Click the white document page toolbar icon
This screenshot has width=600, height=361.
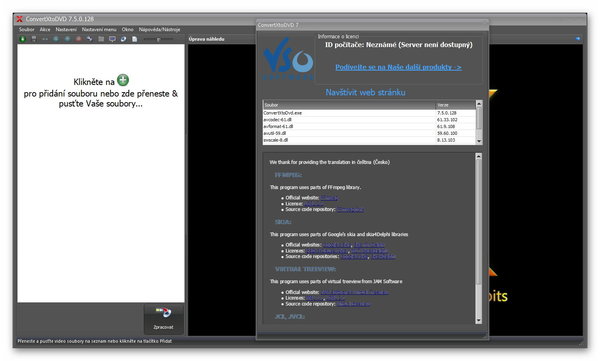click(134, 39)
